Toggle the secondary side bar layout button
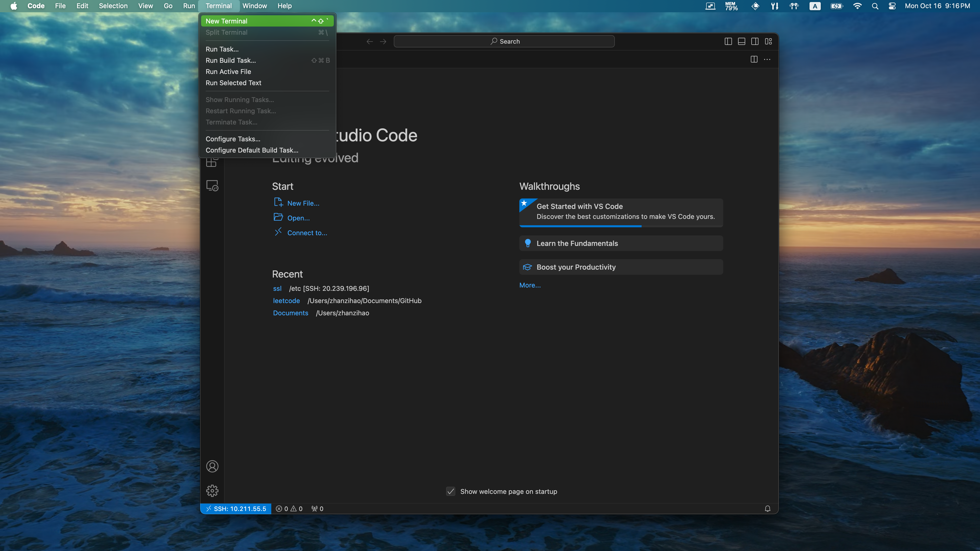 [x=755, y=41]
